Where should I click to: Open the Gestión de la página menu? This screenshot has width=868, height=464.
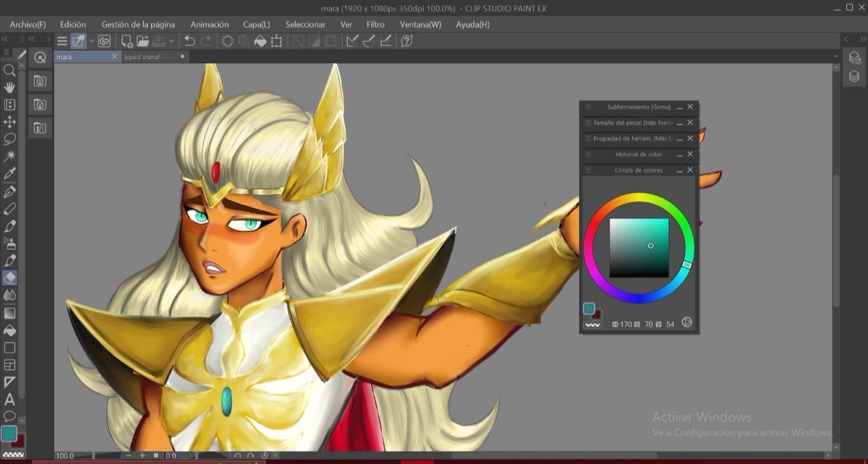click(x=138, y=24)
